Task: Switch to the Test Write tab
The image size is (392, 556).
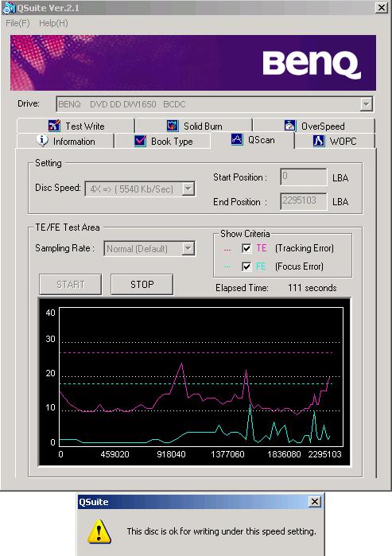Action: tap(76, 126)
